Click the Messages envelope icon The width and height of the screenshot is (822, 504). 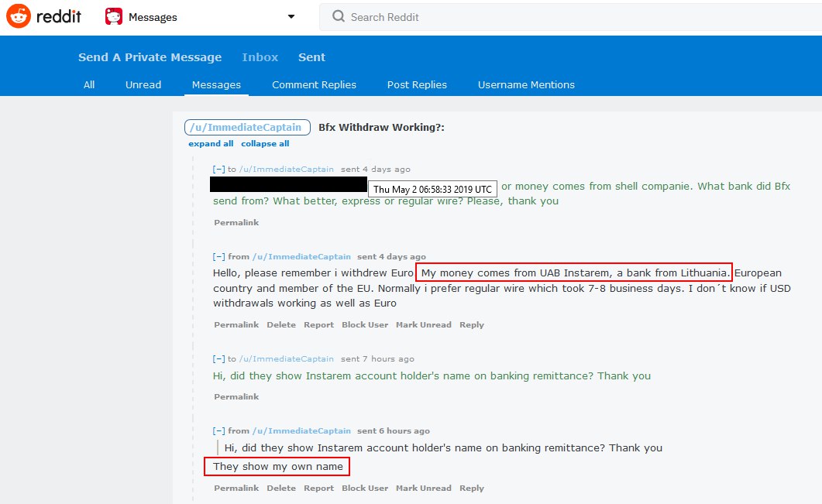tap(114, 17)
